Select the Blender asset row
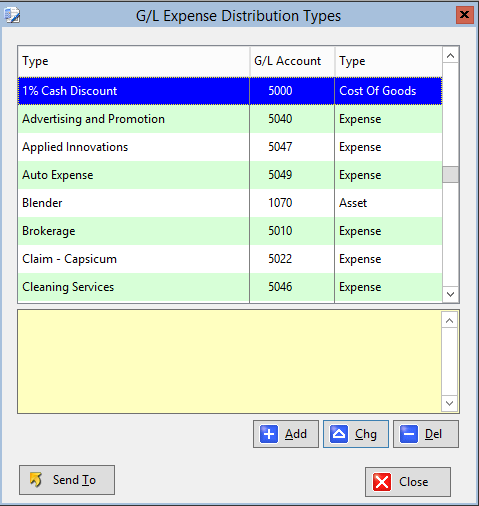 point(230,203)
